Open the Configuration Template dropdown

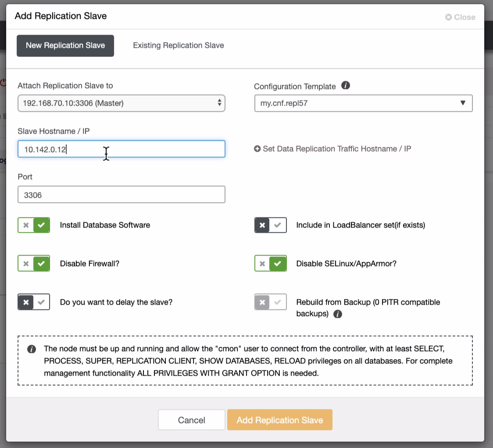364,103
